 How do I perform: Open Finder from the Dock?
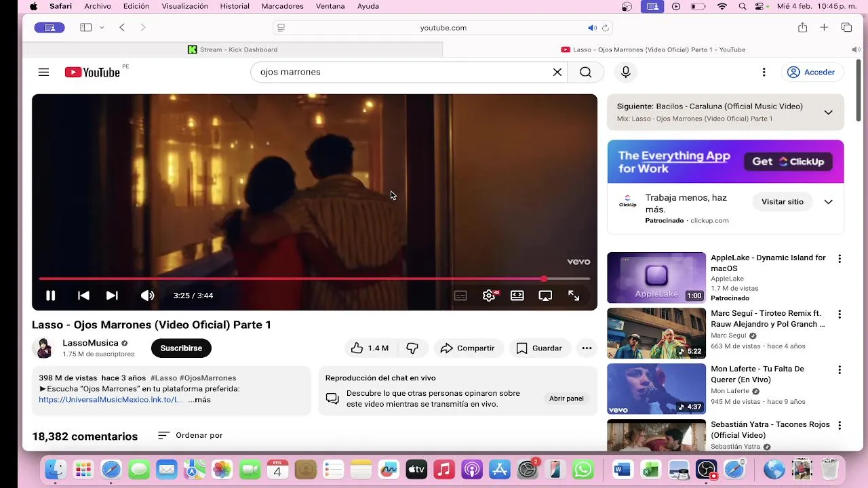point(56,469)
